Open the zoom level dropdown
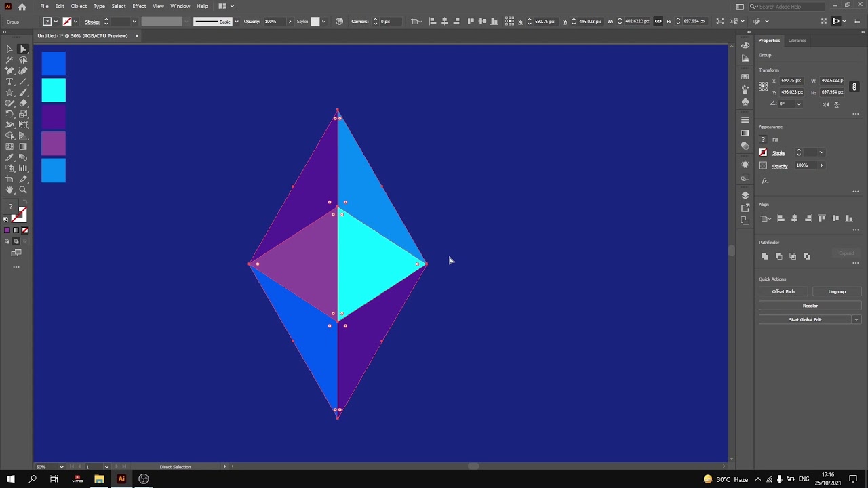This screenshot has height=488, width=868. pos(61,467)
